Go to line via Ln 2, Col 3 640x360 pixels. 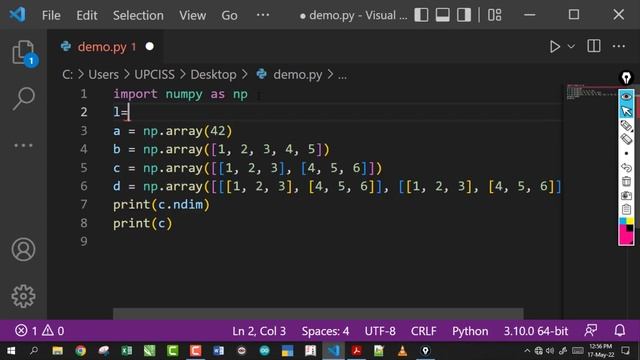tap(259, 331)
